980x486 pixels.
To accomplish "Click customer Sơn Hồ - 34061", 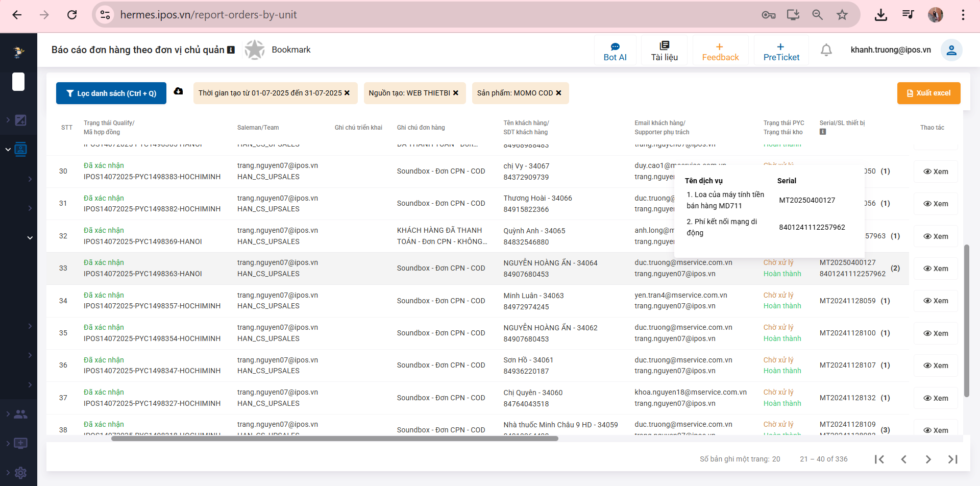I will tap(528, 360).
